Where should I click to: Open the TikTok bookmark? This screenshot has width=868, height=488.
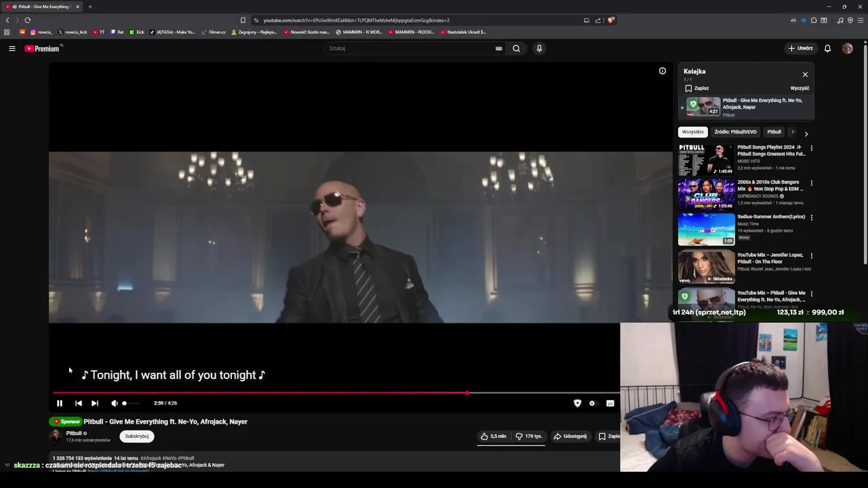coord(172,32)
